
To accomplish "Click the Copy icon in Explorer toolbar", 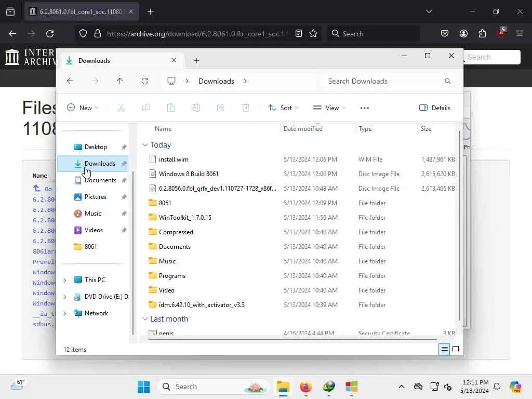I will 146,108.
